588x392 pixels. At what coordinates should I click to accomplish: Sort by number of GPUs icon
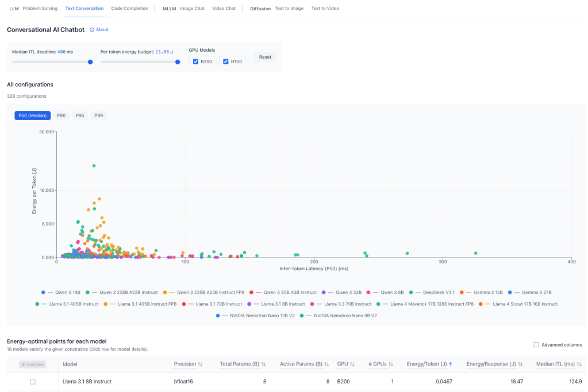[390, 364]
